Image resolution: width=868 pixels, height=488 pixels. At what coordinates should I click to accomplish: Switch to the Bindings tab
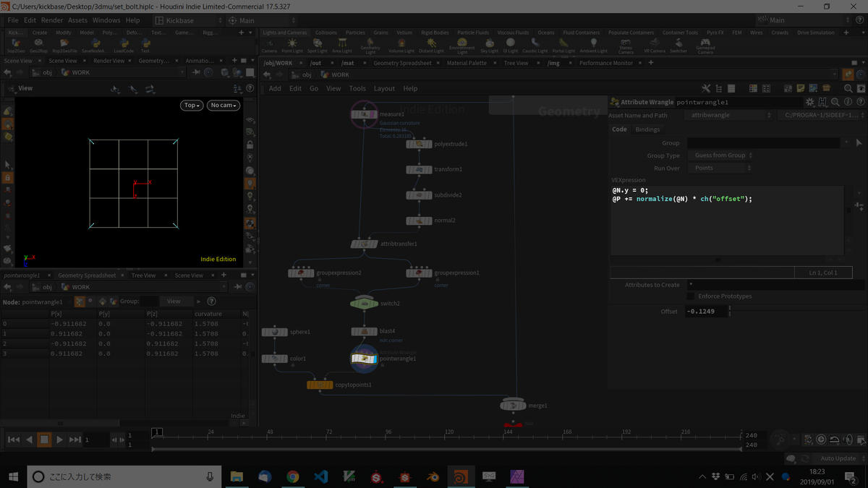[647, 129]
